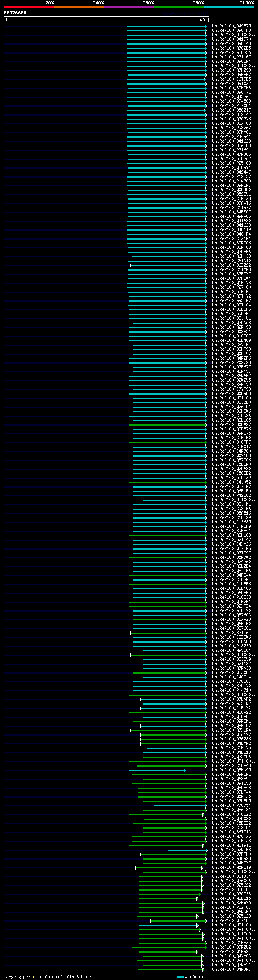Screen dimensions: 258x980
Task: Select hit label UniRef100_A5KDI9
Action: tap(231, 867)
